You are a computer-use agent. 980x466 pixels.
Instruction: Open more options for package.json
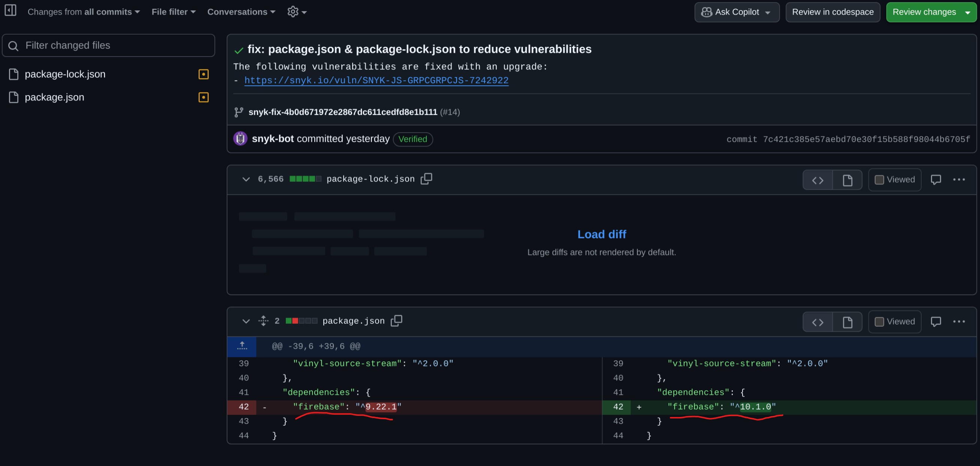coord(959,322)
